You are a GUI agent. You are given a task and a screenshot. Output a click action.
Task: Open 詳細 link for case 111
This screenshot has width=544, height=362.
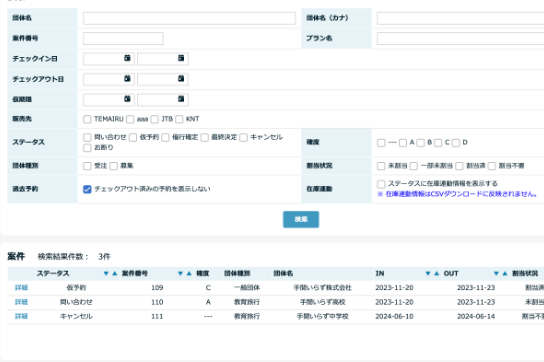(21, 316)
